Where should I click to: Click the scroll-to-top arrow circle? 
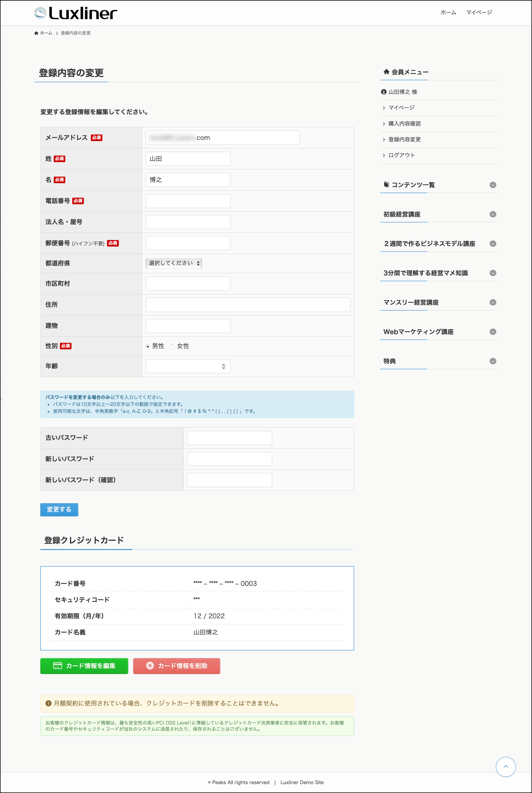505,766
